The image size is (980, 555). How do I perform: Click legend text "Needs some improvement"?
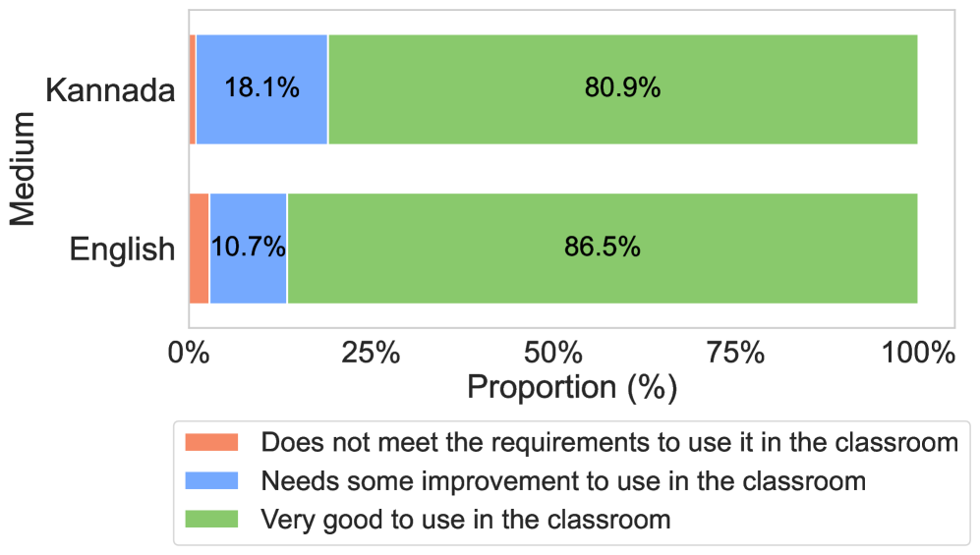click(562, 481)
